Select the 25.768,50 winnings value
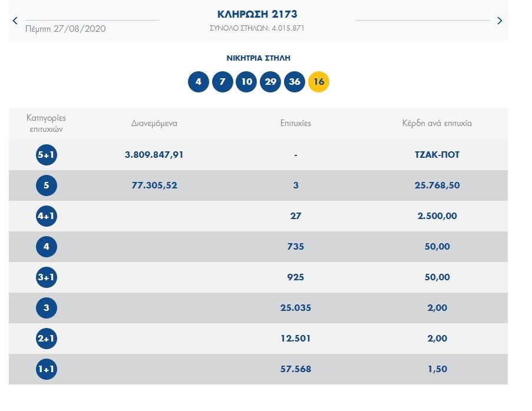This screenshot has height=411, width=532. pos(436,185)
